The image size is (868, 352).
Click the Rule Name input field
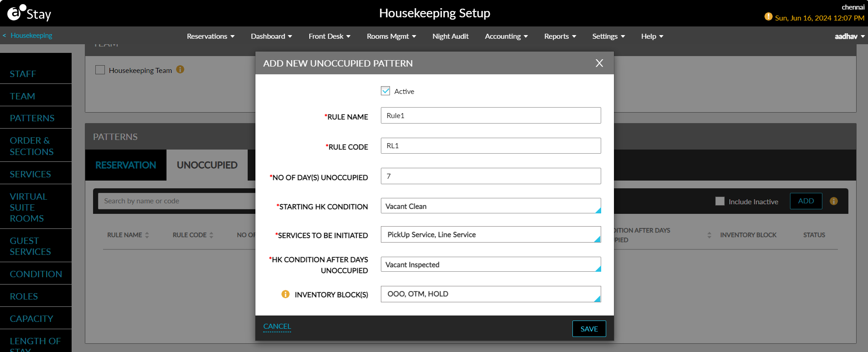click(x=491, y=115)
